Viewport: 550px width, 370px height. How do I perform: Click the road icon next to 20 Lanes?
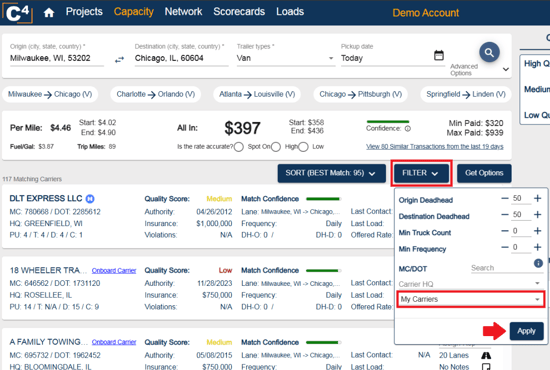(x=486, y=356)
